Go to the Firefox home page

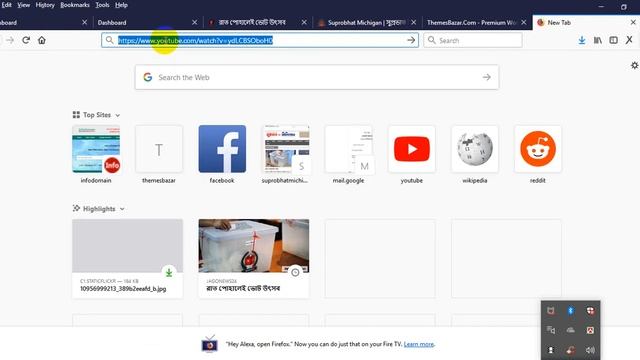tap(42, 40)
